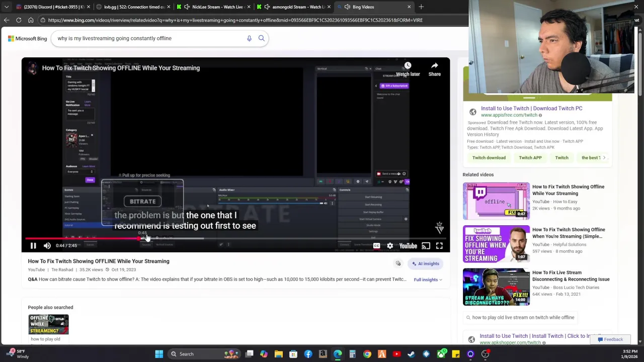
Task: Open weather widget showing 58°F Windy
Action: pos(17,354)
